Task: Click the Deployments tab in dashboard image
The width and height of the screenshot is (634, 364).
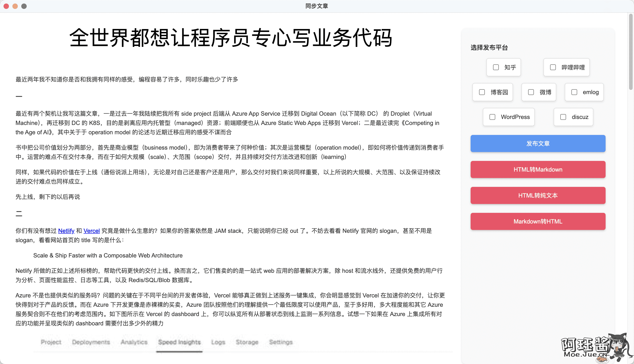Action: click(x=91, y=342)
